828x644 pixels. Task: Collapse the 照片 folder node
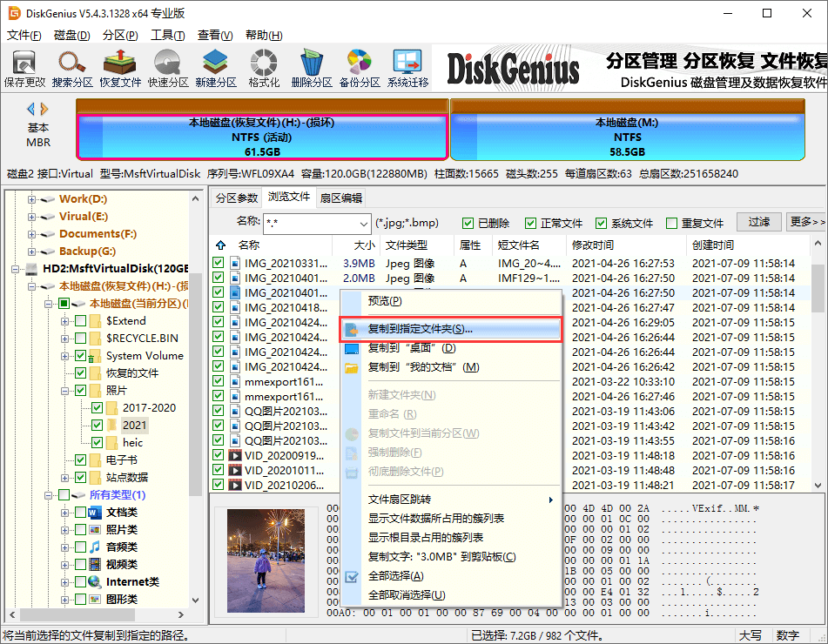point(64,391)
